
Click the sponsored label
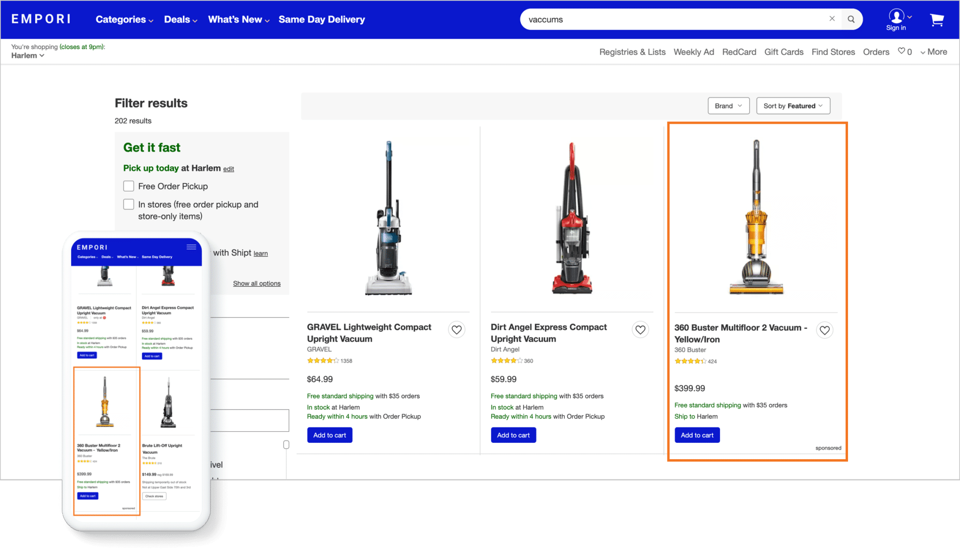828,448
